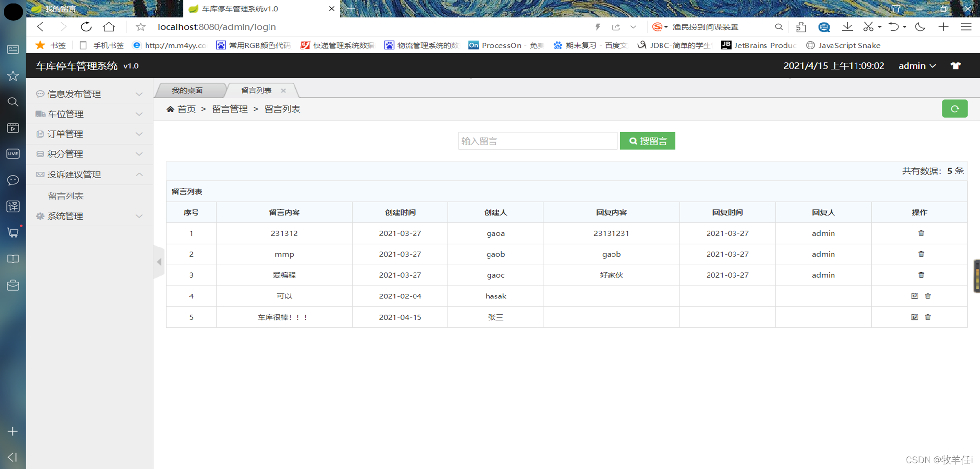Delete the 爱编程 message row
The height and width of the screenshot is (469, 980).
click(x=921, y=275)
